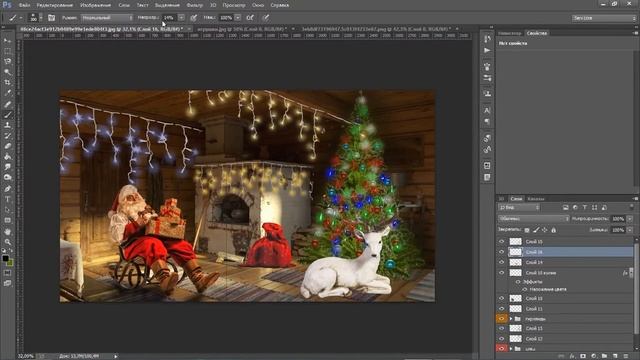Hide the Слой 16 layer
640x360 pixels.
502,252
